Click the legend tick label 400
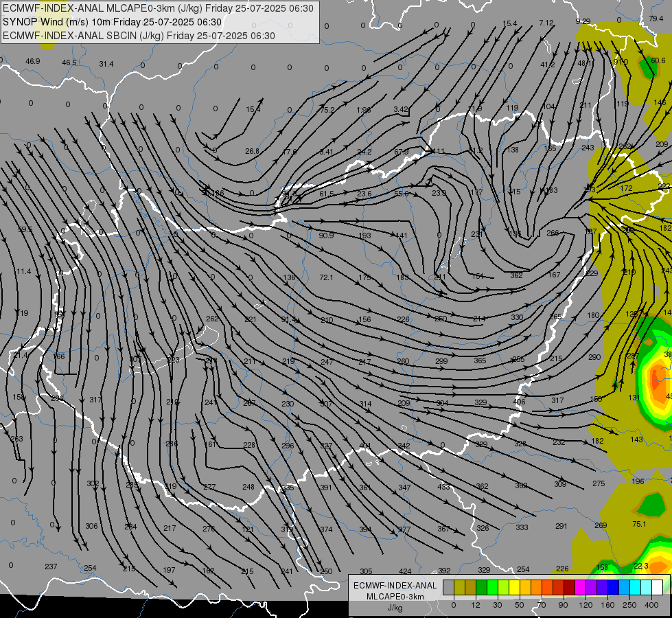 point(651,605)
